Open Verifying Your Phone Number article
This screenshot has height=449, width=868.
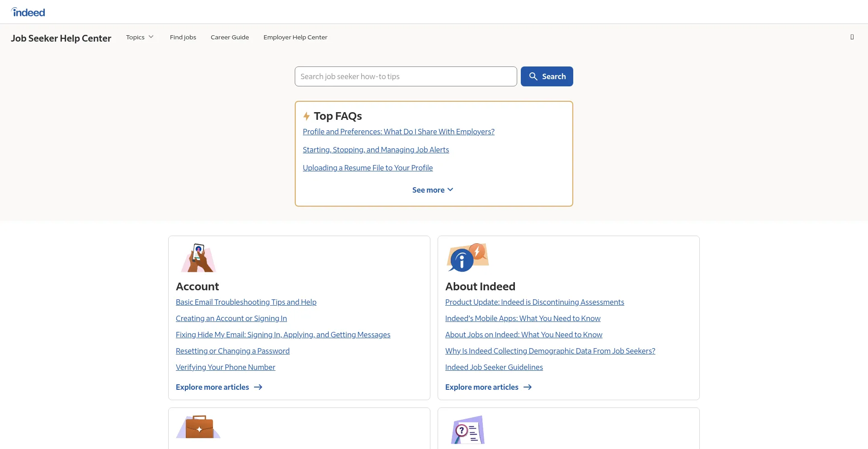point(225,367)
